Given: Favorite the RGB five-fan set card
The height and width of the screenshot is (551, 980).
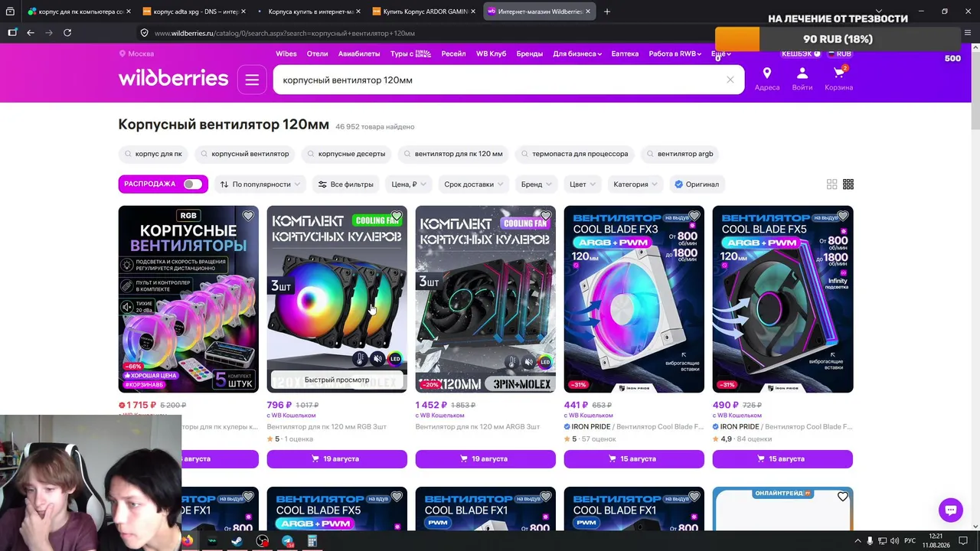Looking at the screenshot, I should point(248,217).
